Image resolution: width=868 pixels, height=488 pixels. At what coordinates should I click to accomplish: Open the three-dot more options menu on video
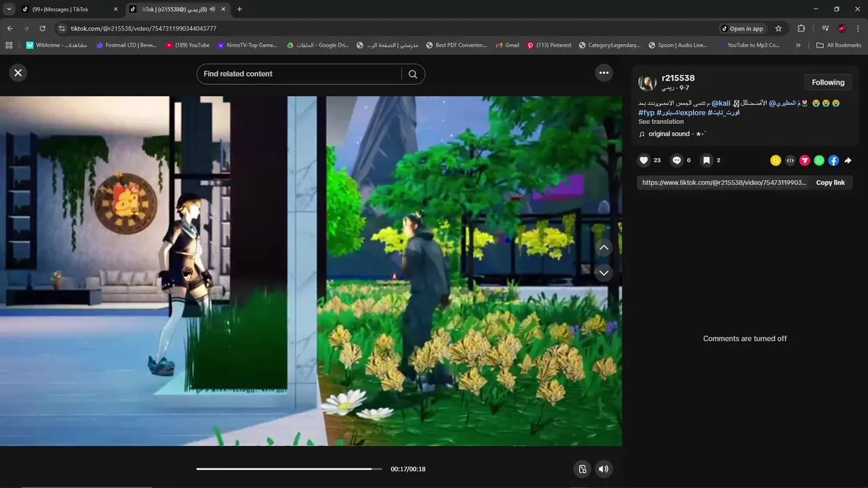(604, 73)
